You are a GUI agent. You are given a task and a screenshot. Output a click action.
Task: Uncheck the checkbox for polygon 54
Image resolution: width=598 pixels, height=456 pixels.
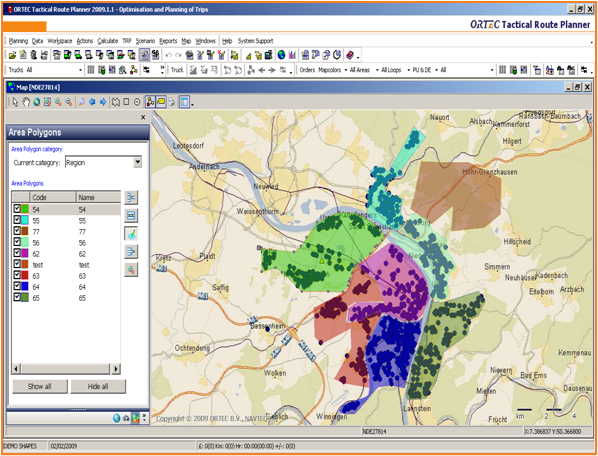(x=17, y=209)
